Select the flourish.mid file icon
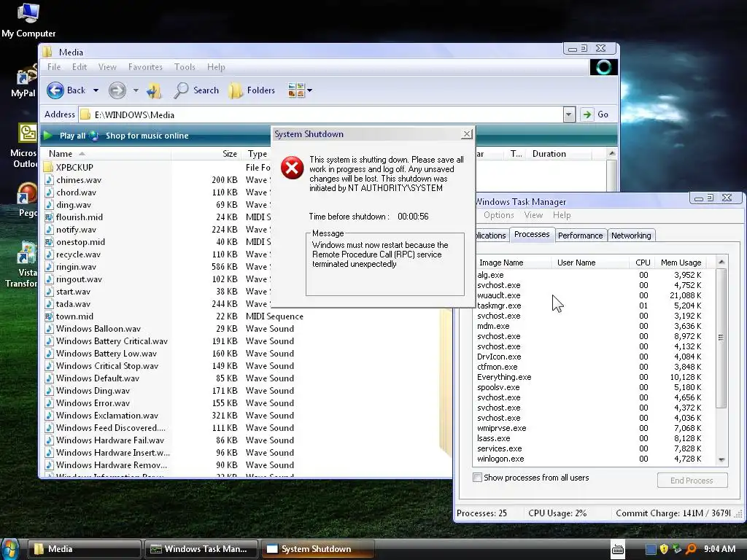This screenshot has width=747, height=560. (x=49, y=217)
